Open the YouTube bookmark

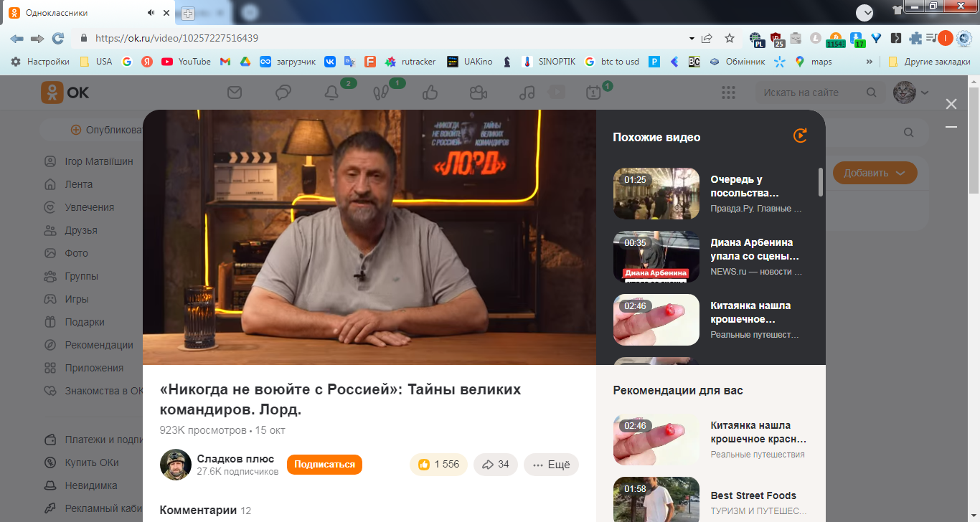[x=186, y=62]
